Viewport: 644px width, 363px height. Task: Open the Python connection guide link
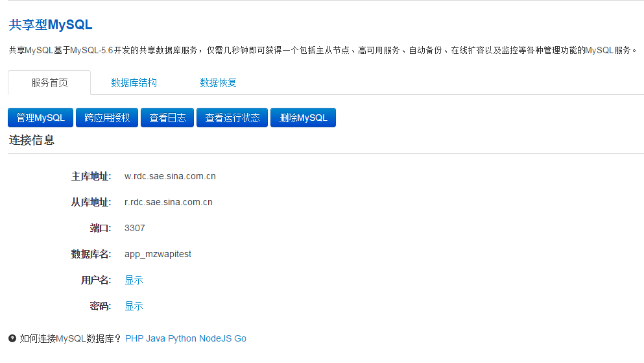tap(182, 338)
